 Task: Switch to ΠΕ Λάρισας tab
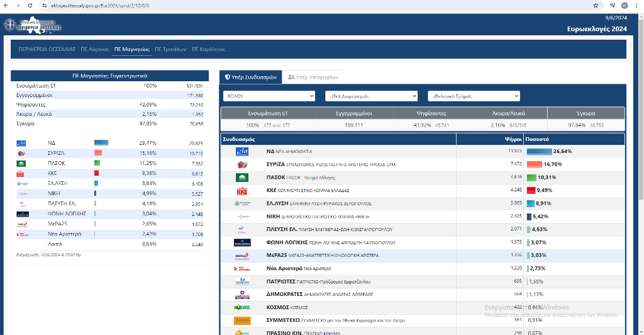click(x=95, y=49)
